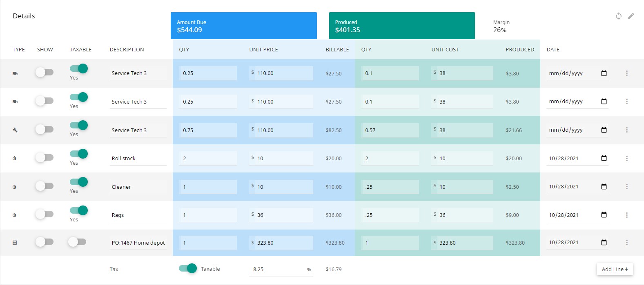
Task: Click the Cleaner row's type icon
Action: click(15, 187)
